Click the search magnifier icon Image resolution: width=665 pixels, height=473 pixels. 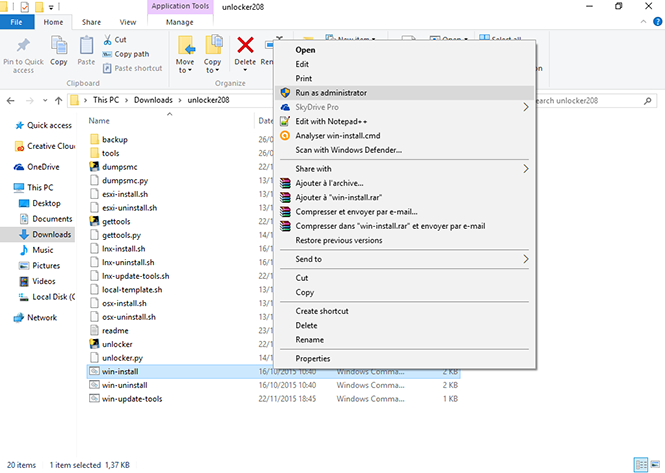[x=648, y=101]
